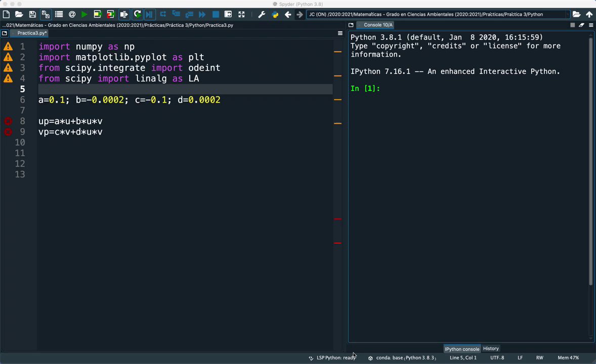
Task: Open editor browse-tabs button beside Practica3.py
Action: point(5,33)
